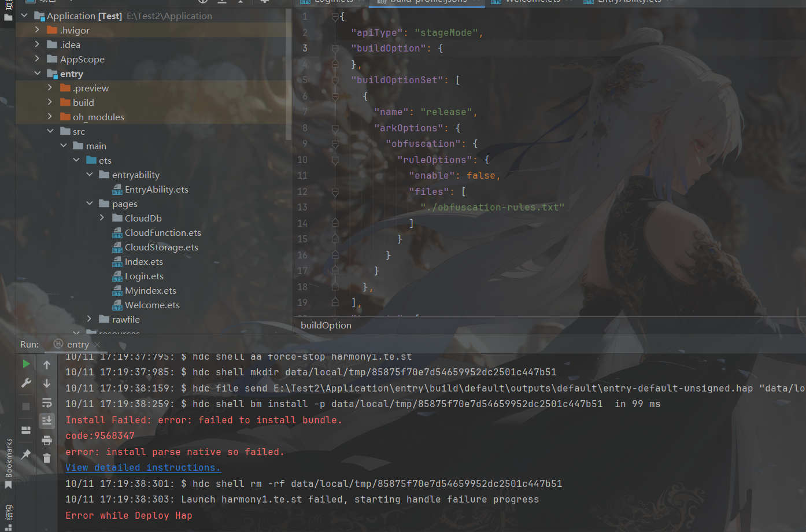Image resolution: width=806 pixels, height=532 pixels.
Task: Toggle Soft-Wrap in the run console
Action: (47, 402)
